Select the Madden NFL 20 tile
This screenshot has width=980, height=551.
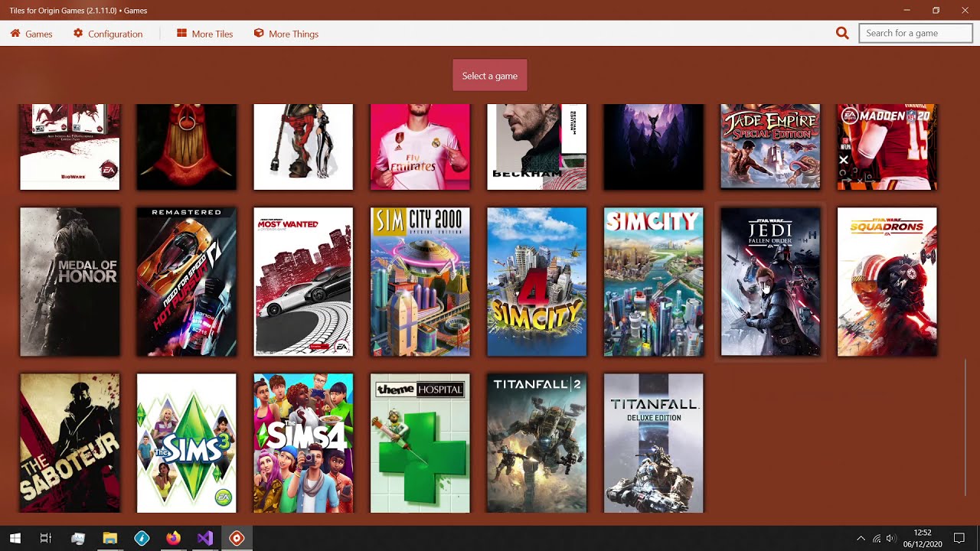pyautogui.click(x=887, y=147)
